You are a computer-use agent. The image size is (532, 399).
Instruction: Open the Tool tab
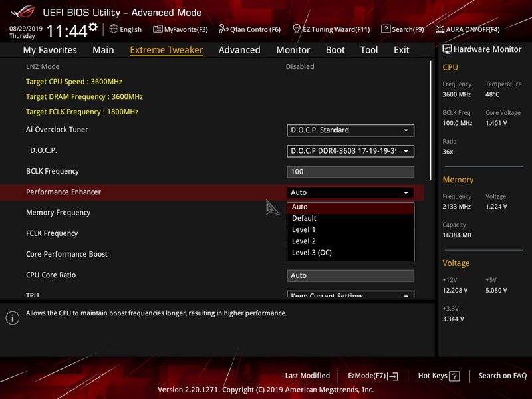pos(369,50)
